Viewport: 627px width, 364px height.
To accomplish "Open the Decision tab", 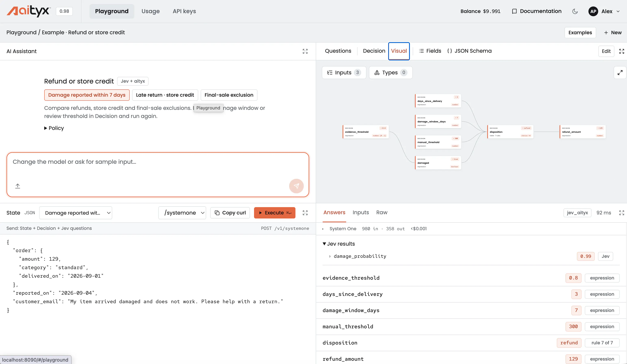I will click(x=374, y=51).
